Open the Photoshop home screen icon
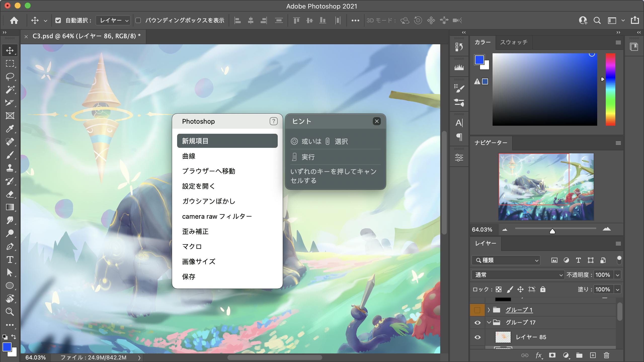 14,20
